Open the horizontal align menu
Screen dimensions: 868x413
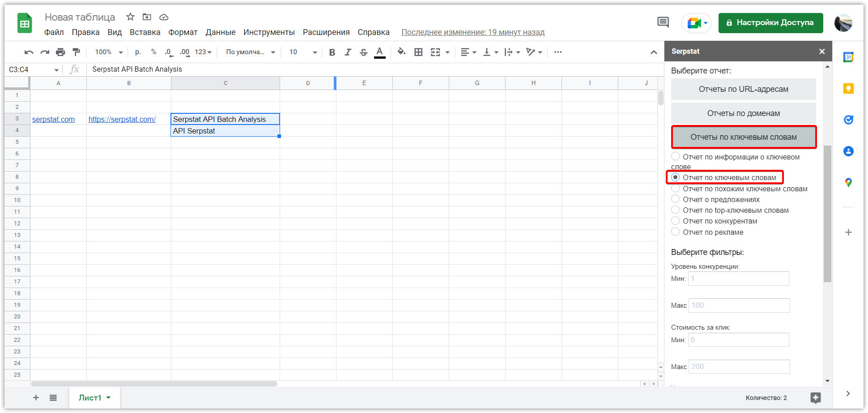(x=468, y=52)
